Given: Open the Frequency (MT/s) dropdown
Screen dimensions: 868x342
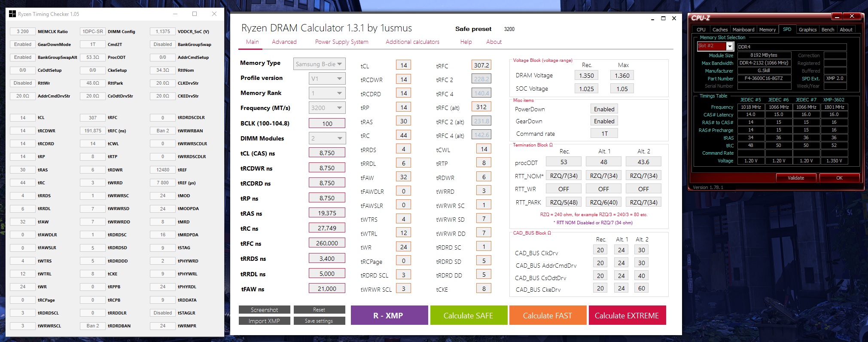Looking at the screenshot, I should click(x=327, y=108).
